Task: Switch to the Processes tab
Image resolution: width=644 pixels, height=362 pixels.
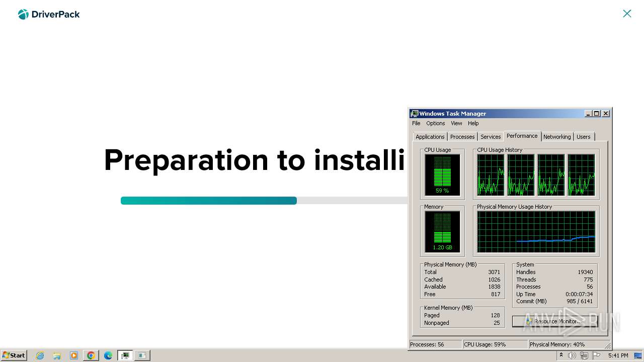Action: [x=462, y=137]
